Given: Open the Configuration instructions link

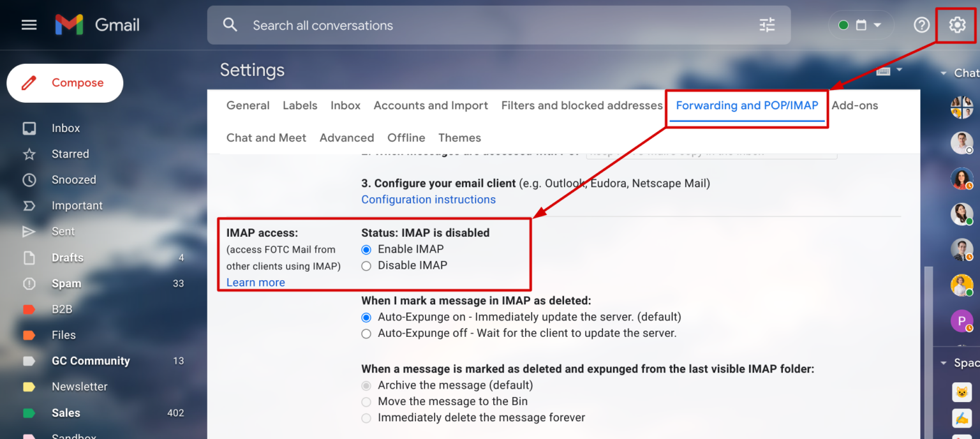Looking at the screenshot, I should click(428, 199).
